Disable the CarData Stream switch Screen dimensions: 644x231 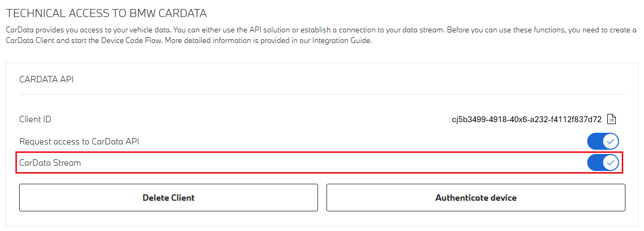click(603, 163)
